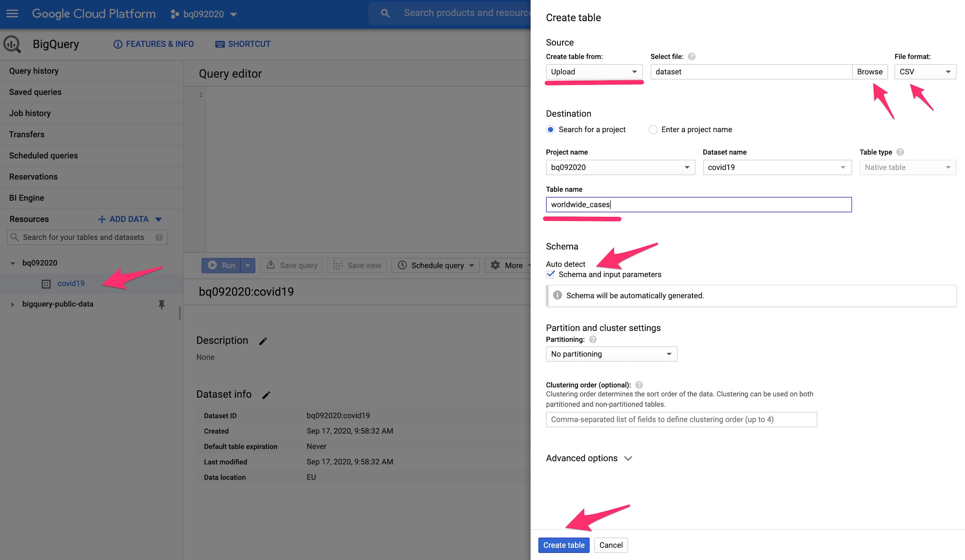
Task: Edit Dataset info with the pencil icon
Action: [x=266, y=395]
